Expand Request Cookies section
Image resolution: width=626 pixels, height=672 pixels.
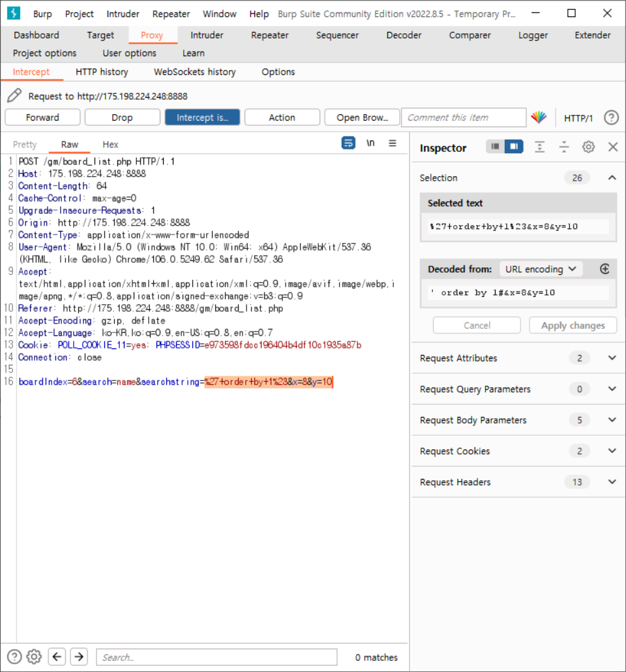(x=612, y=451)
